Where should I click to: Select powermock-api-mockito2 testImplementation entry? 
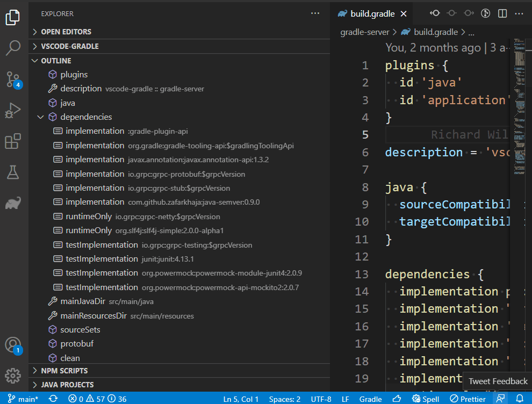[179, 287]
